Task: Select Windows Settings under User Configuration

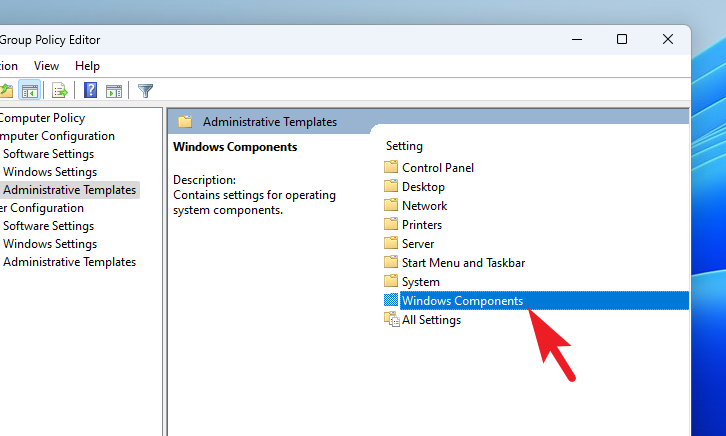Action: (50, 244)
